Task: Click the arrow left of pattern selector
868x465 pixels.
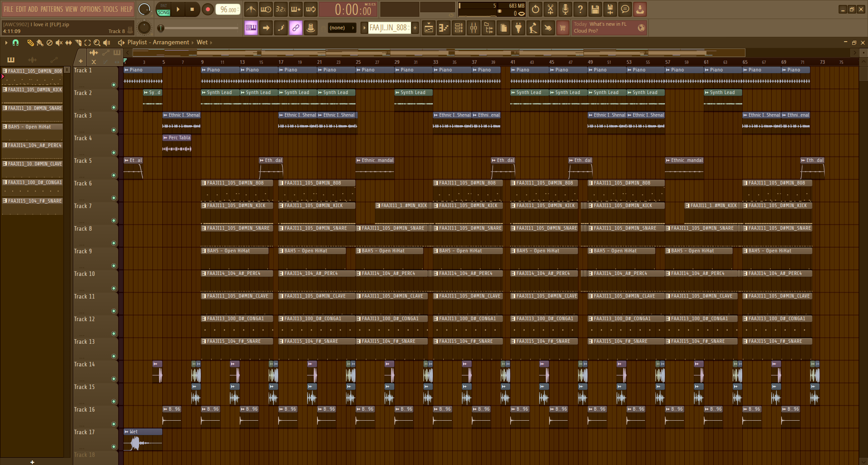Action: point(364,28)
